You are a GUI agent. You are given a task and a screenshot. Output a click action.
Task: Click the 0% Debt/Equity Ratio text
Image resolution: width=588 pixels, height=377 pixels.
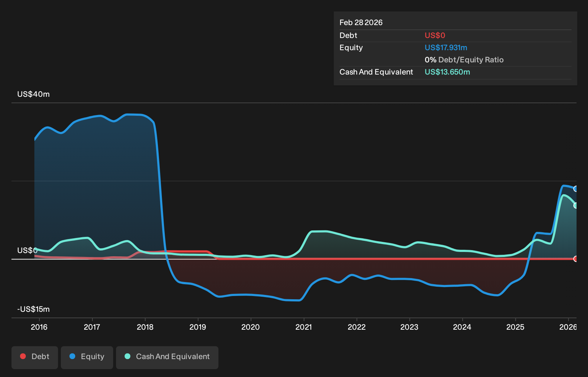click(x=464, y=60)
